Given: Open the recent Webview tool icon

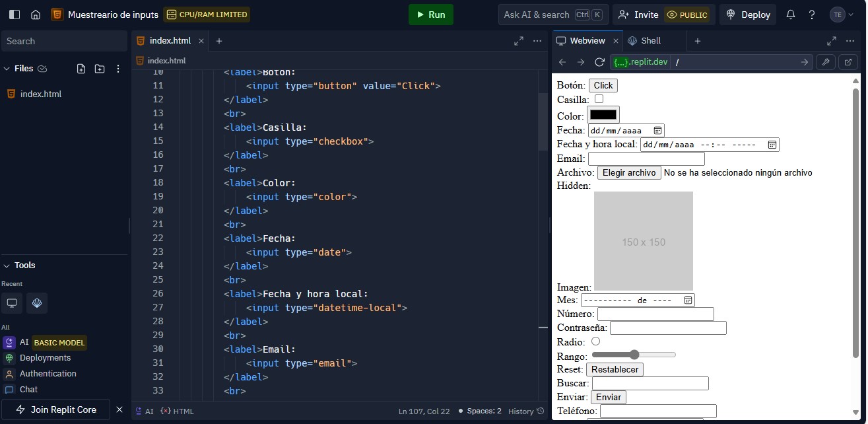Looking at the screenshot, I should click(x=12, y=303).
